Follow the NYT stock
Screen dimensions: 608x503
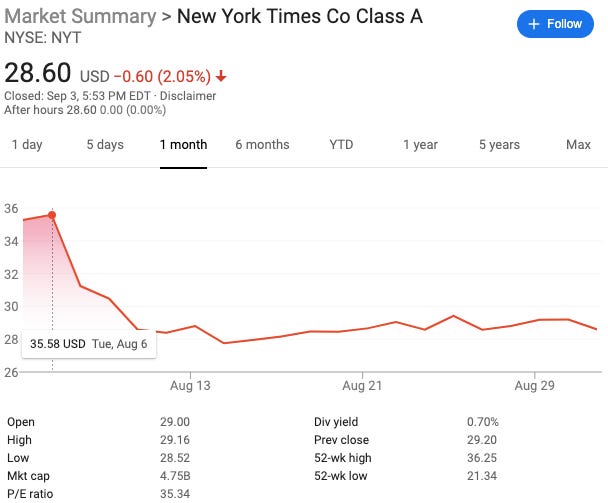(x=555, y=24)
